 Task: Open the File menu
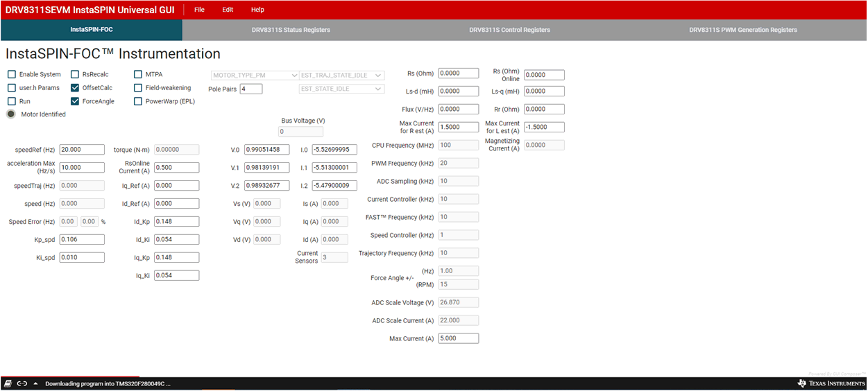click(x=199, y=10)
